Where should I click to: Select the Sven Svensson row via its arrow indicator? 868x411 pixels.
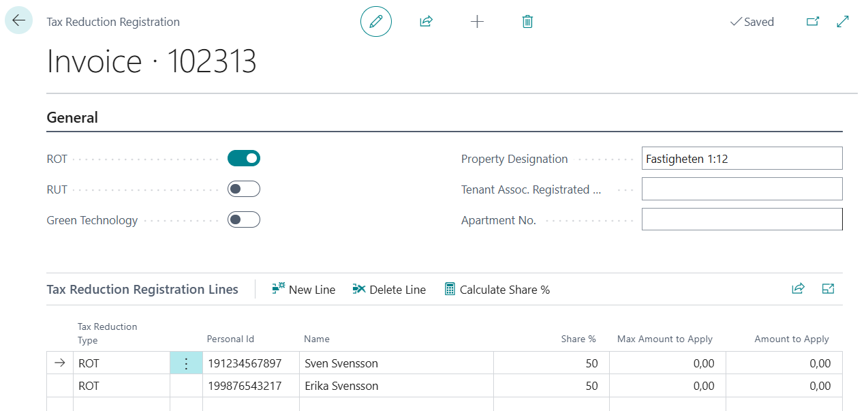pyautogui.click(x=60, y=363)
